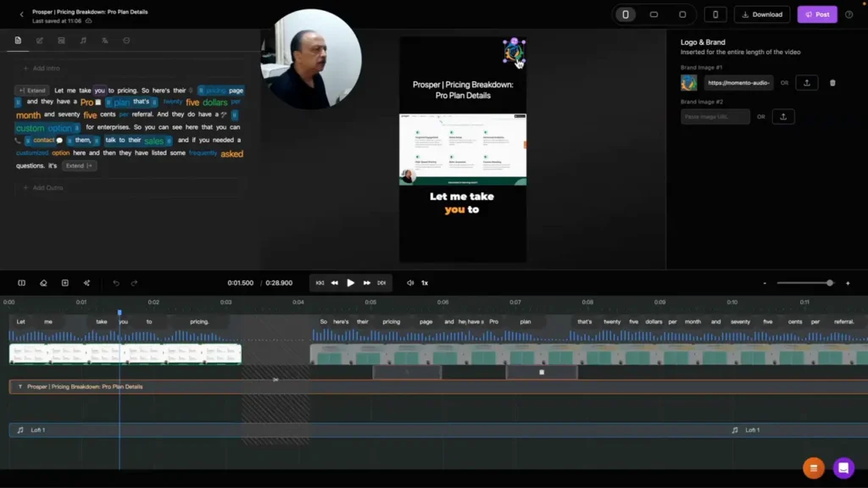This screenshot has width=868, height=488.
Task: Play the video
Action: (350, 283)
